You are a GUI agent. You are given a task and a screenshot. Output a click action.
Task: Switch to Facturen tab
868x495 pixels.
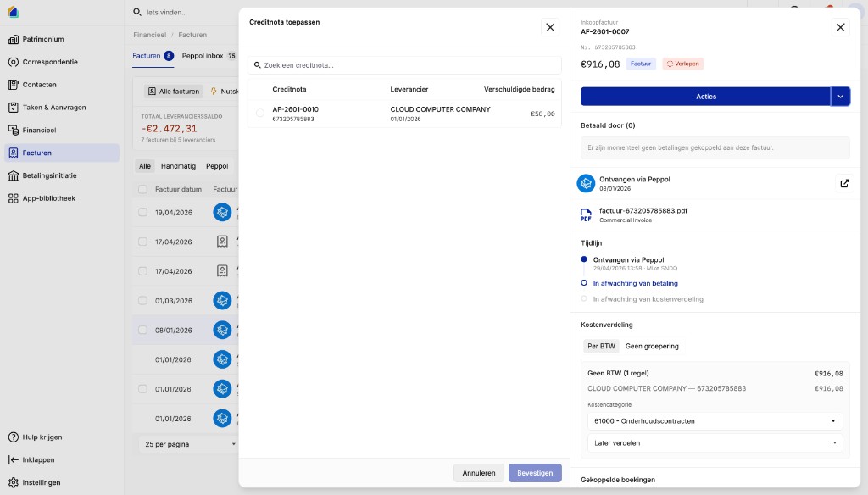coord(153,56)
